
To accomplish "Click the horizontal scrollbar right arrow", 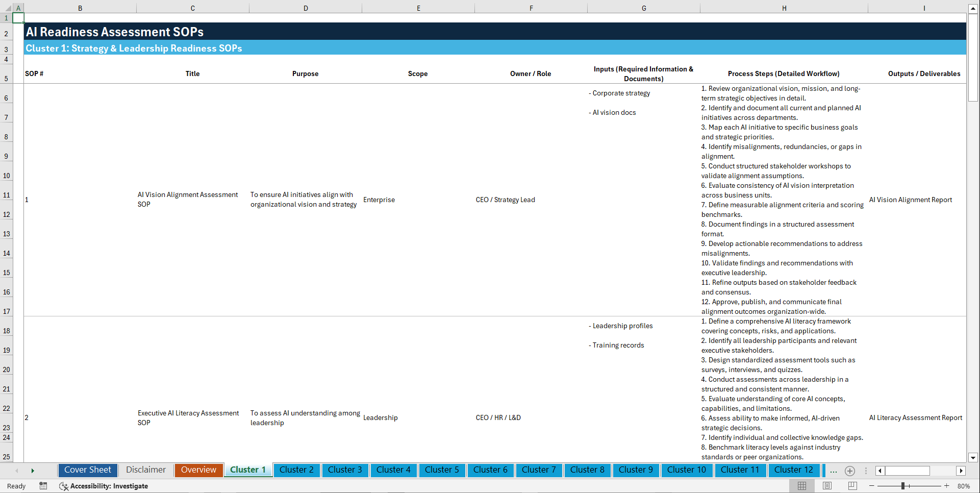I will (961, 471).
